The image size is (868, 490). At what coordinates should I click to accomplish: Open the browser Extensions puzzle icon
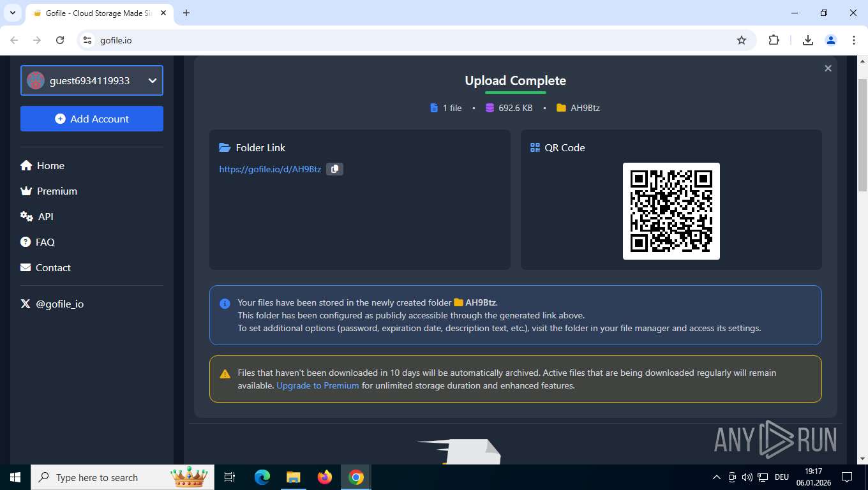774,40
